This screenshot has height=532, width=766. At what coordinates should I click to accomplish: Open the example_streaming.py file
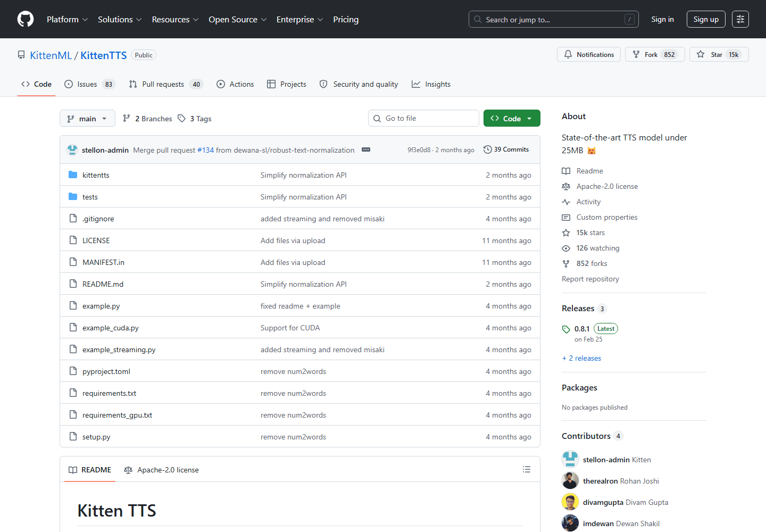click(119, 350)
